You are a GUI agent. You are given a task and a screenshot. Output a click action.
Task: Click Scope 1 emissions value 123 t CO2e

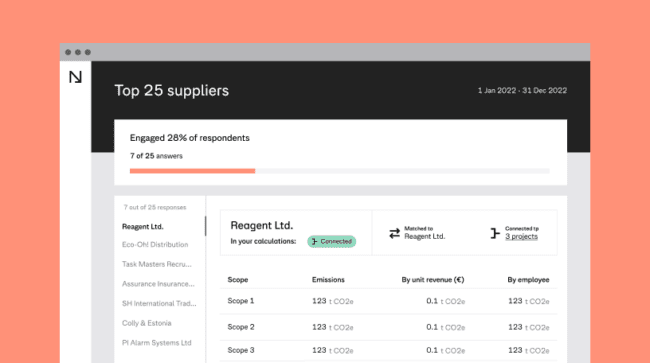(332, 301)
